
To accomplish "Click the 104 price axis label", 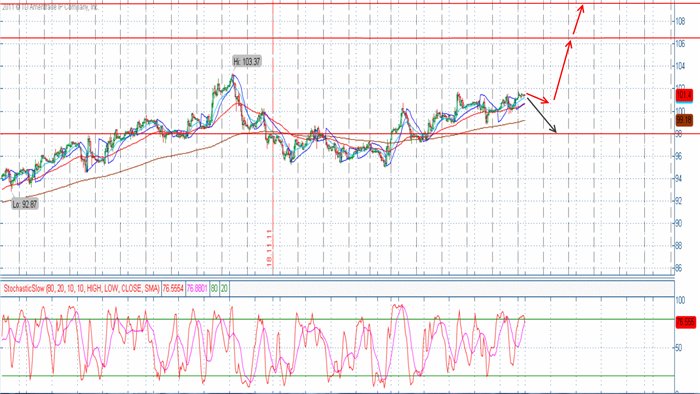I will click(680, 66).
